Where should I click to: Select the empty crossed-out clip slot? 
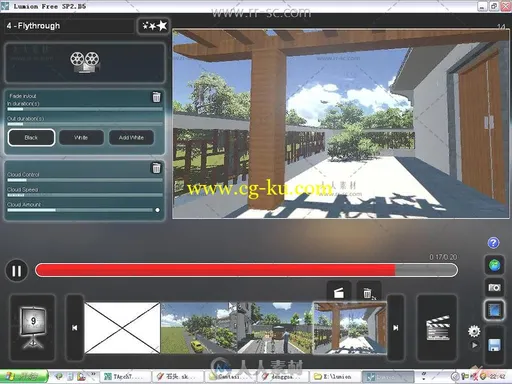pos(122,328)
